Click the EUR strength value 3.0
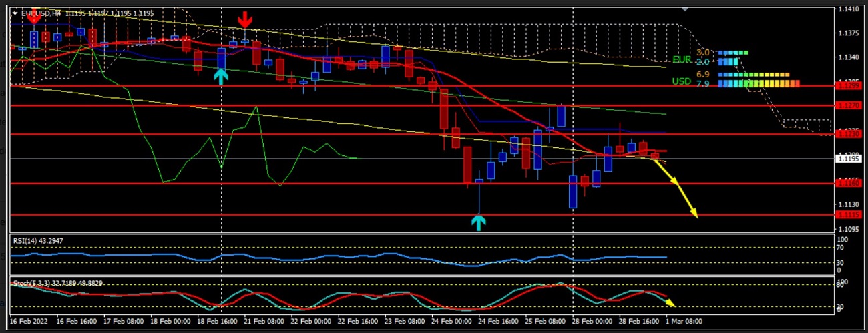Screen dimensions: 868x333 click(x=702, y=53)
